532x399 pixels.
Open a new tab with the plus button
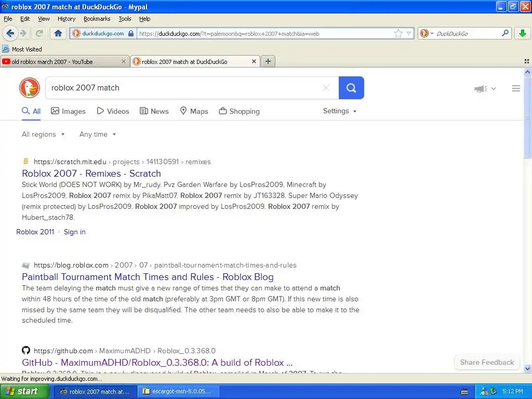coord(268,61)
